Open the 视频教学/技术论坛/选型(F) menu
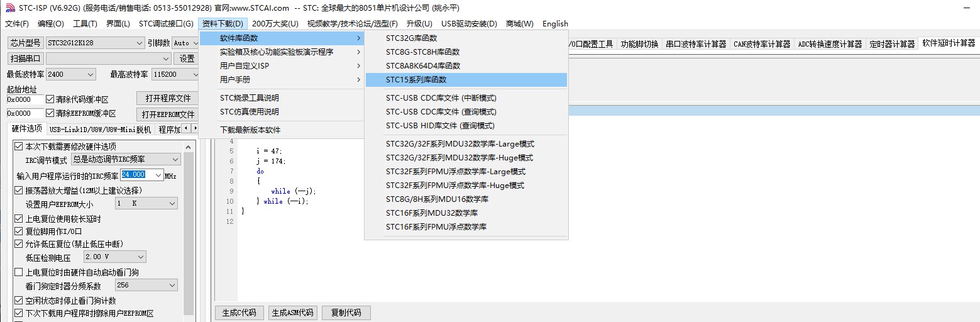The width and height of the screenshot is (980, 322). (x=353, y=24)
